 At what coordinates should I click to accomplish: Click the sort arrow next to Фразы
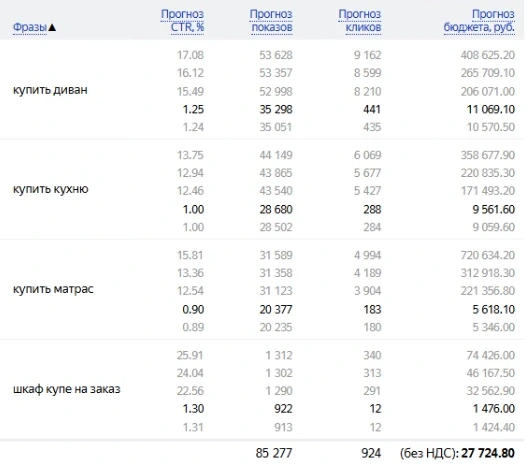coord(52,27)
